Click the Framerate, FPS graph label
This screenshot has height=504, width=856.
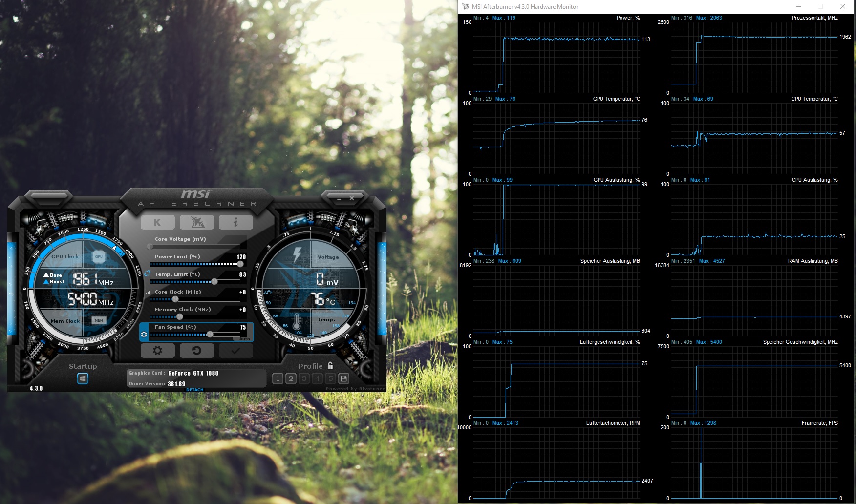820,423
